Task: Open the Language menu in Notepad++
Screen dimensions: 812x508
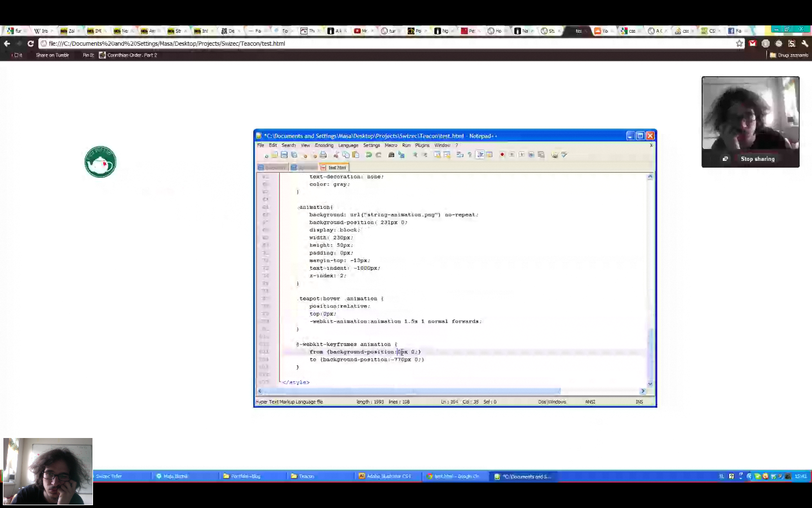Action: point(348,145)
